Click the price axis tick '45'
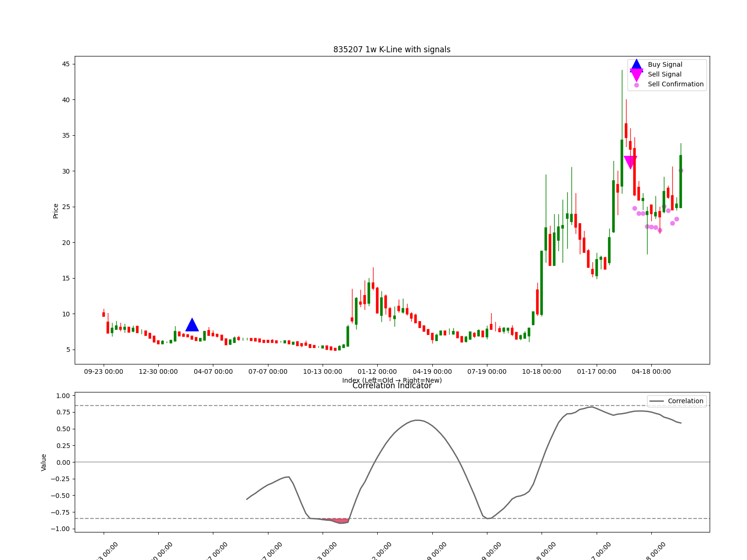The image size is (747, 560). click(x=66, y=64)
